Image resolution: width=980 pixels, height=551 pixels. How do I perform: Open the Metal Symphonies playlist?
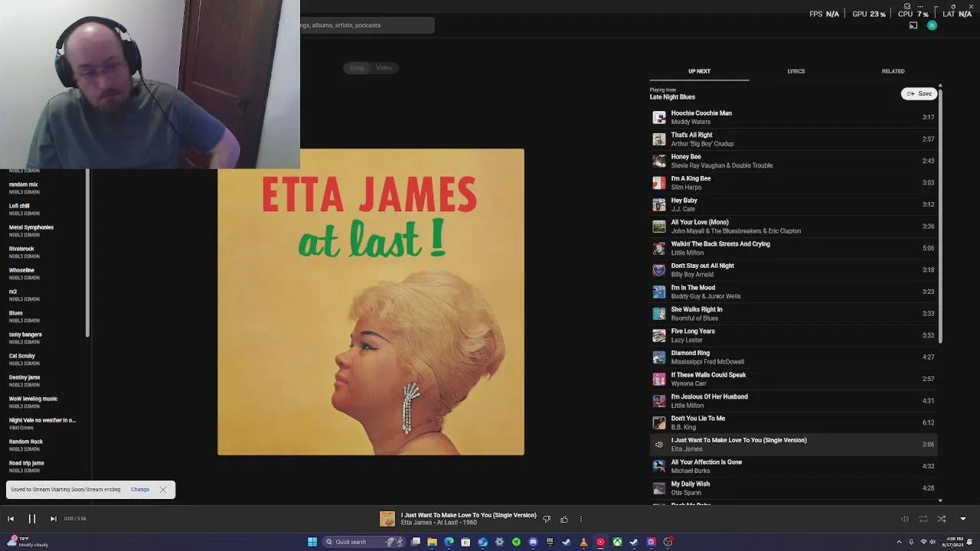(31, 227)
